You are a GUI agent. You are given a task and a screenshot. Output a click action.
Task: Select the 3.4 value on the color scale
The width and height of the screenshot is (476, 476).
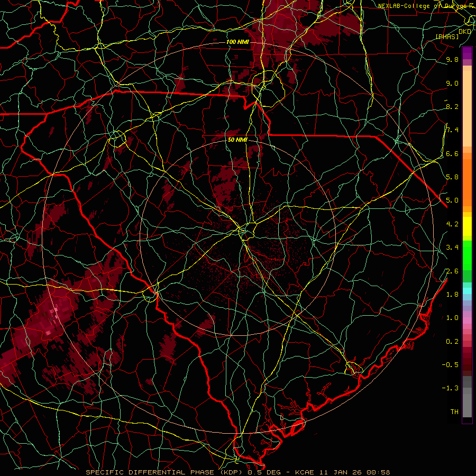[452, 248]
